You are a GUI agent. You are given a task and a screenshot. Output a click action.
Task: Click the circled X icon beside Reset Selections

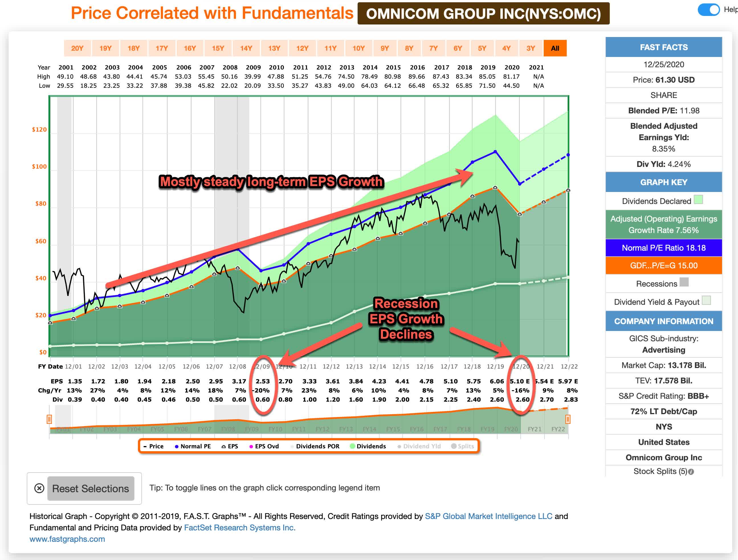tap(39, 489)
